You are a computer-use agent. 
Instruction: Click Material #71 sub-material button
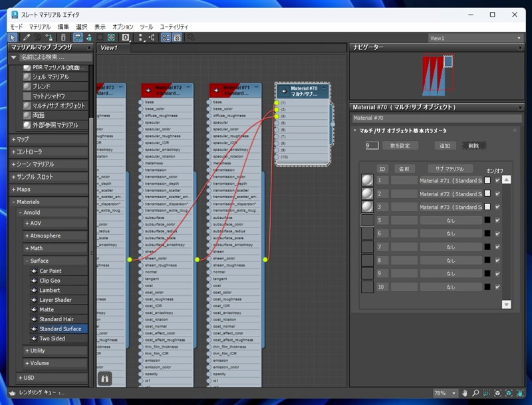pos(451,180)
